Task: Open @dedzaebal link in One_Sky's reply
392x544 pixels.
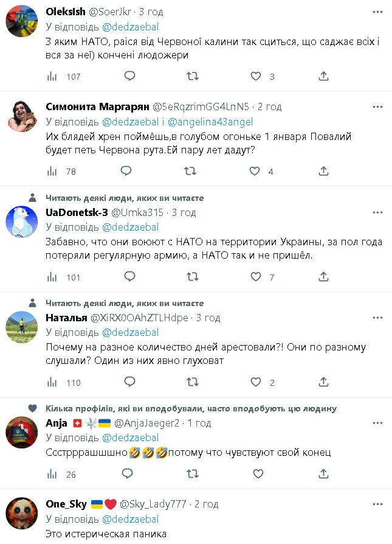Action: [130, 519]
